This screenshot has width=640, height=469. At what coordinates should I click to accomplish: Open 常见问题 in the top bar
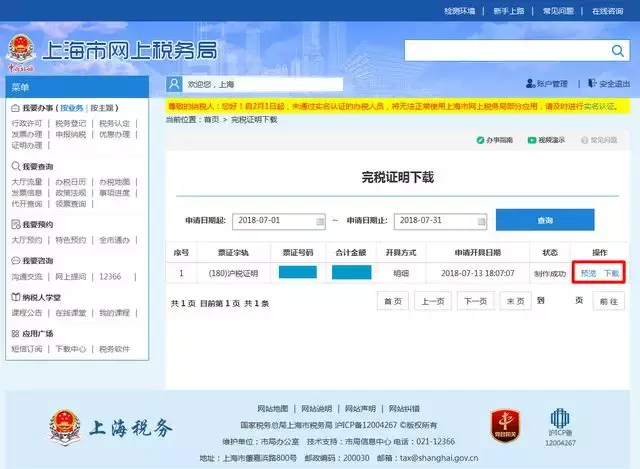558,11
